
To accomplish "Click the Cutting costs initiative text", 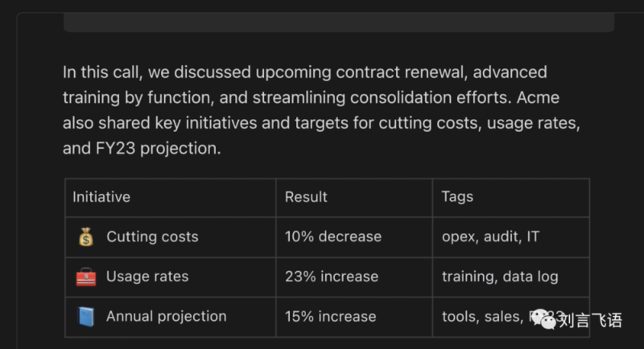I will click(x=152, y=237).
